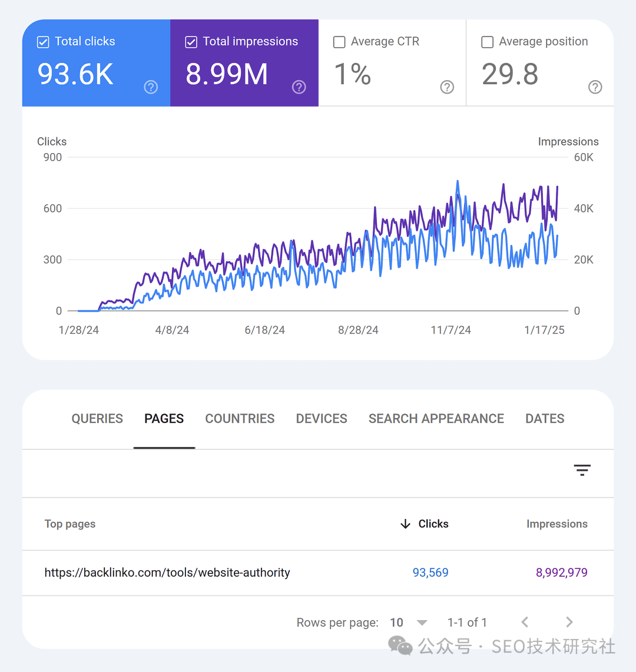
Task: Open help icon for Average CTR
Action: point(448,87)
